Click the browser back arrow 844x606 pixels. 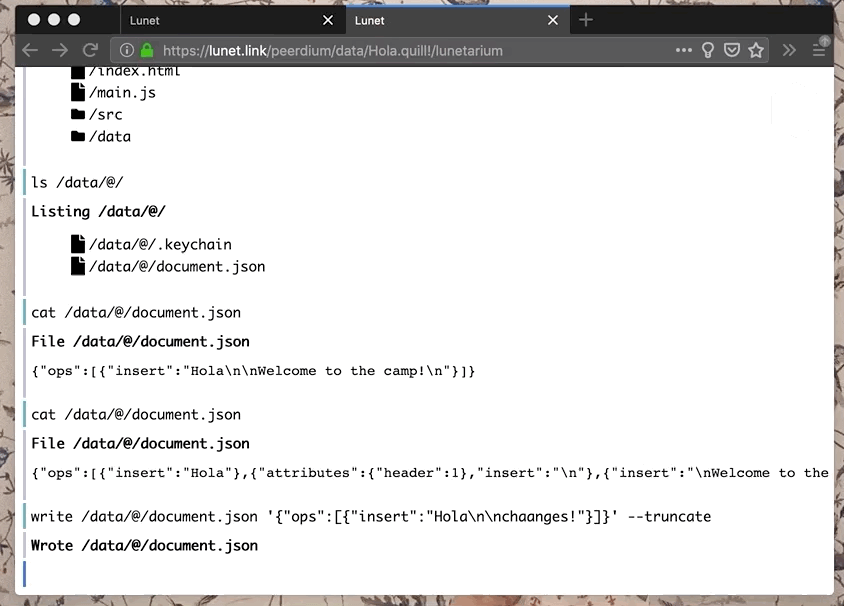coord(30,50)
